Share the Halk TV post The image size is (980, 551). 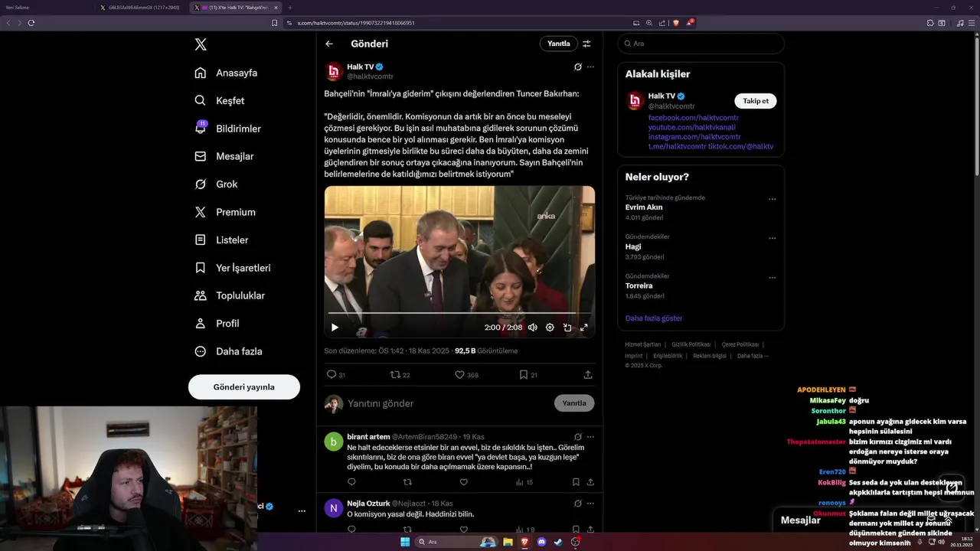(x=588, y=375)
